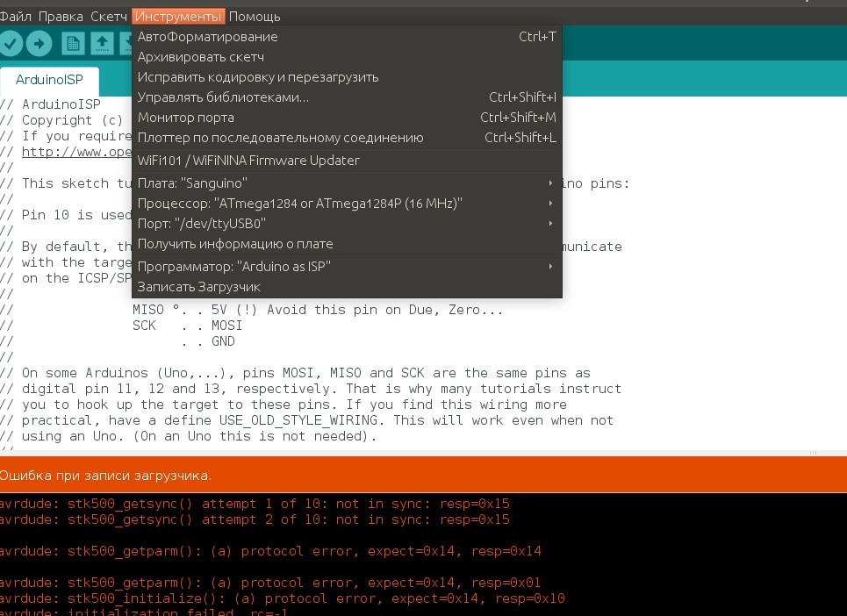Click the New sketch document icon
847x616 pixels.
coord(73,44)
